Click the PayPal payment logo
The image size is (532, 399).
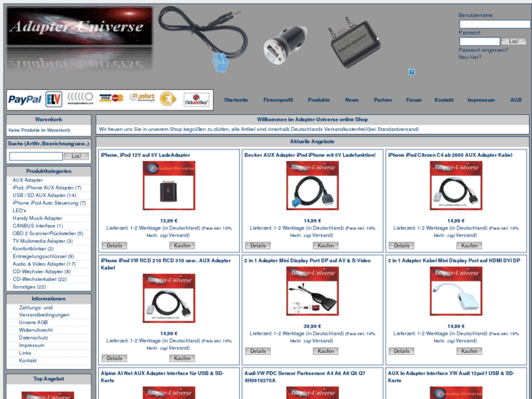click(24, 100)
